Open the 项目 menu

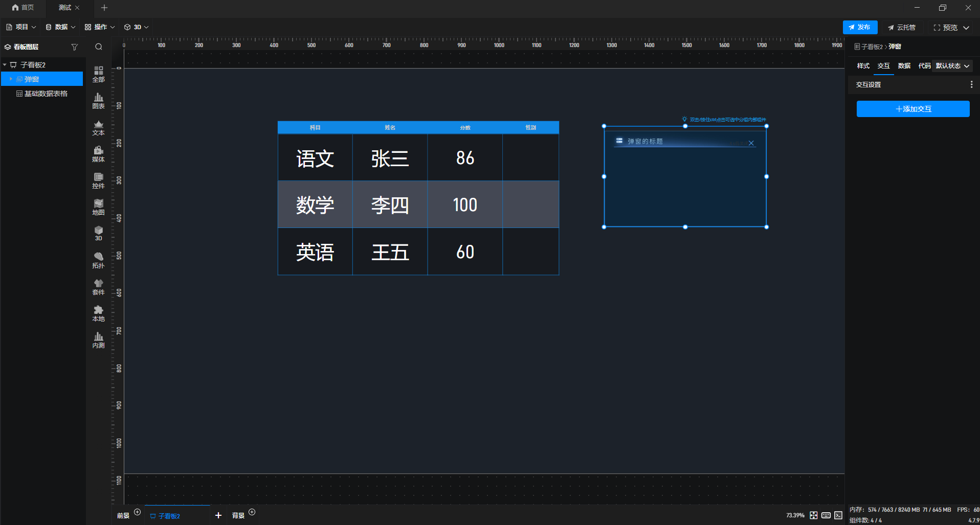pyautogui.click(x=21, y=27)
